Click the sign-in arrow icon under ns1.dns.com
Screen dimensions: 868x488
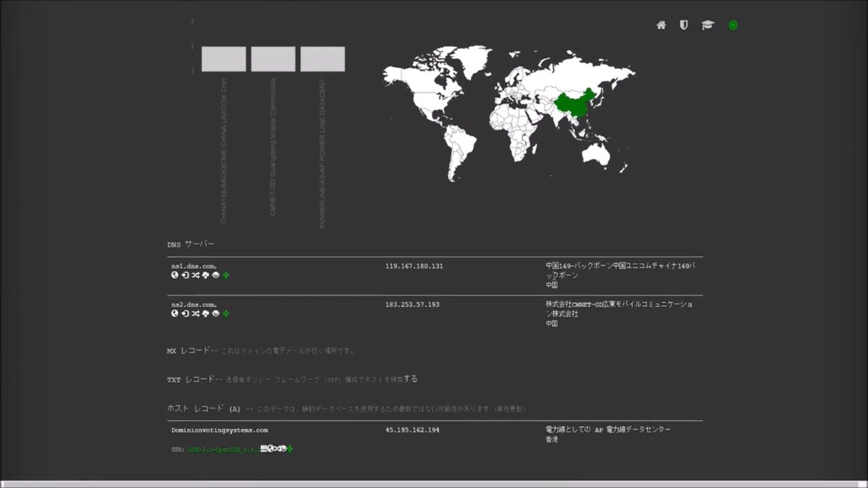[185, 275]
